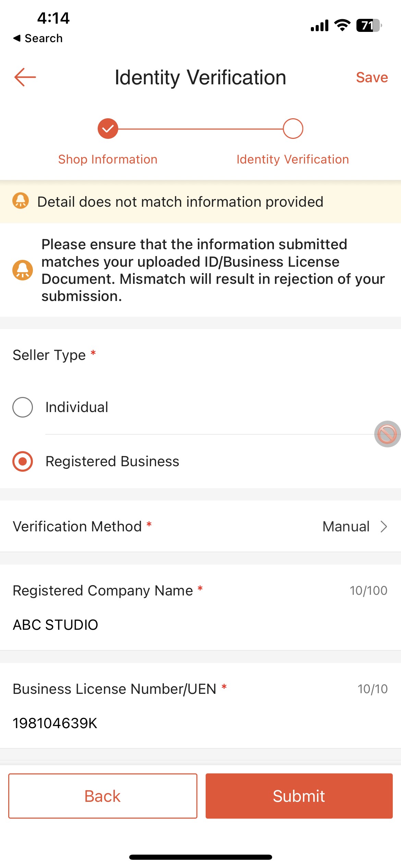Viewport: 401px width, 868px height.
Task: Click the chevron beside Manual
Action: pos(383,526)
